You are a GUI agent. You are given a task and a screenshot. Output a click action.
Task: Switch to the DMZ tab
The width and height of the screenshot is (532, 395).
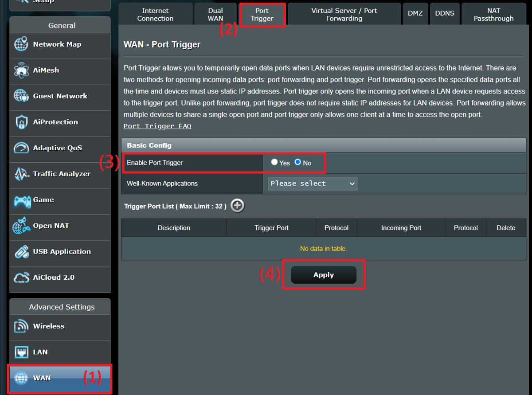tap(415, 13)
